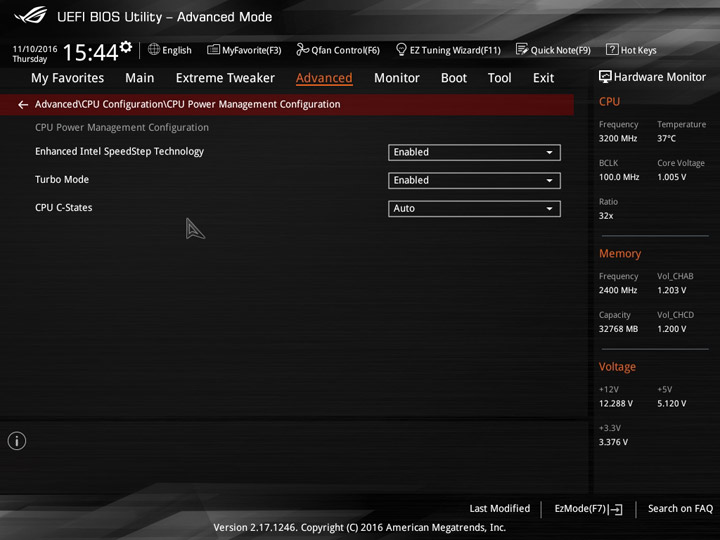Open Turbo Mode dropdown

click(474, 180)
